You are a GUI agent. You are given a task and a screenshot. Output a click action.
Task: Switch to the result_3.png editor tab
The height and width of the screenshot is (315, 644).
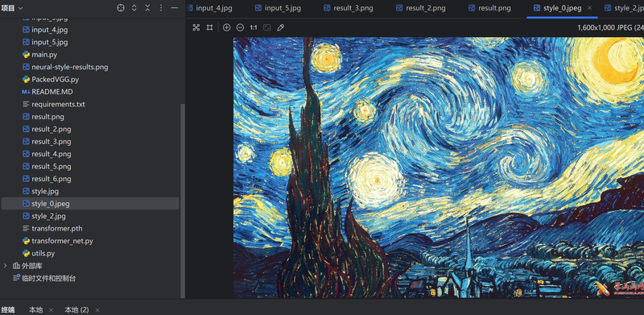[349, 8]
